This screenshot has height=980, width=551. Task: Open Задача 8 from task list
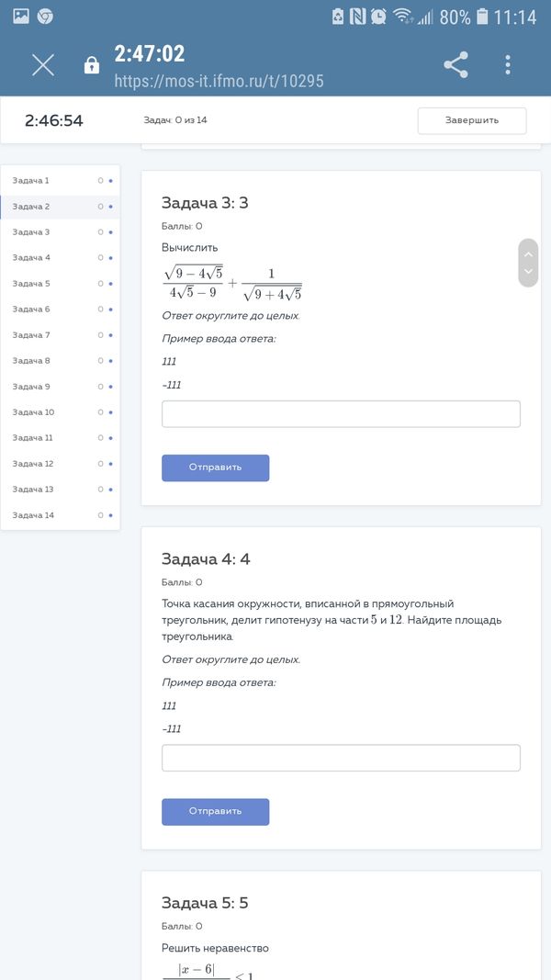click(31, 361)
